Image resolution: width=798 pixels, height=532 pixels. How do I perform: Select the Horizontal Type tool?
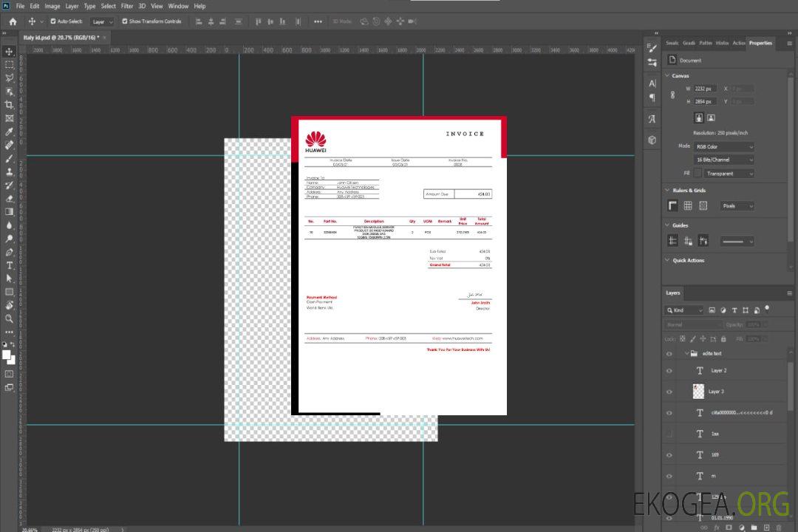click(x=10, y=265)
